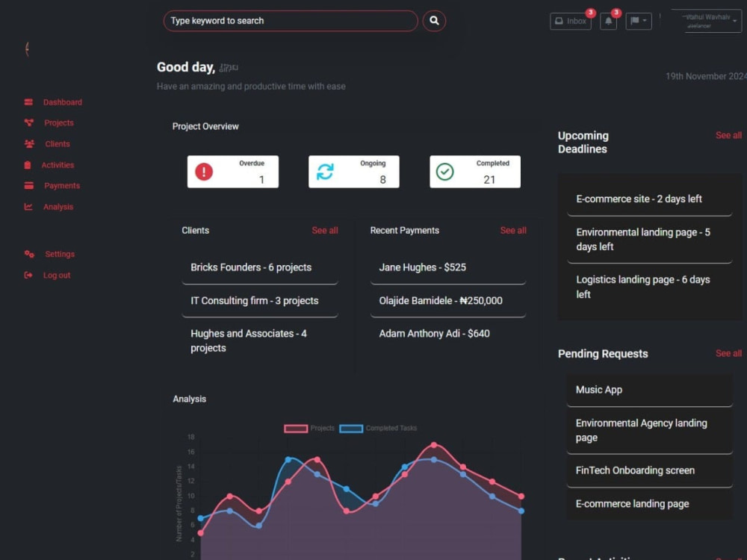This screenshot has height=560, width=747.
Task: Select Log out in sidebar
Action: coord(57,276)
